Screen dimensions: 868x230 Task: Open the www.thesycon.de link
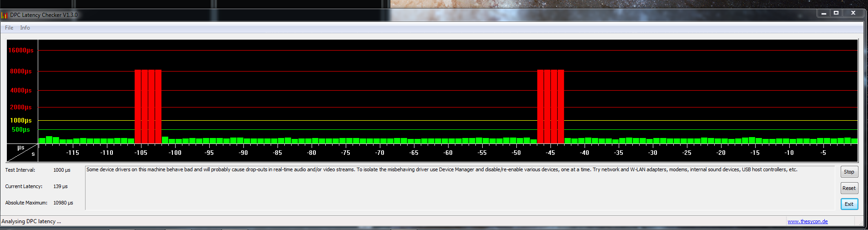[807, 221]
